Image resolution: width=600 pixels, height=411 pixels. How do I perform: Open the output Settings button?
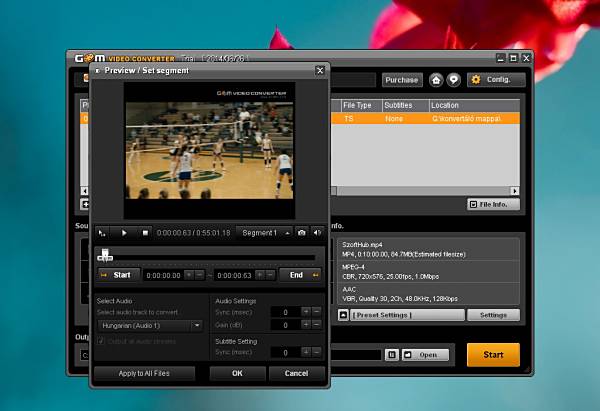click(493, 315)
